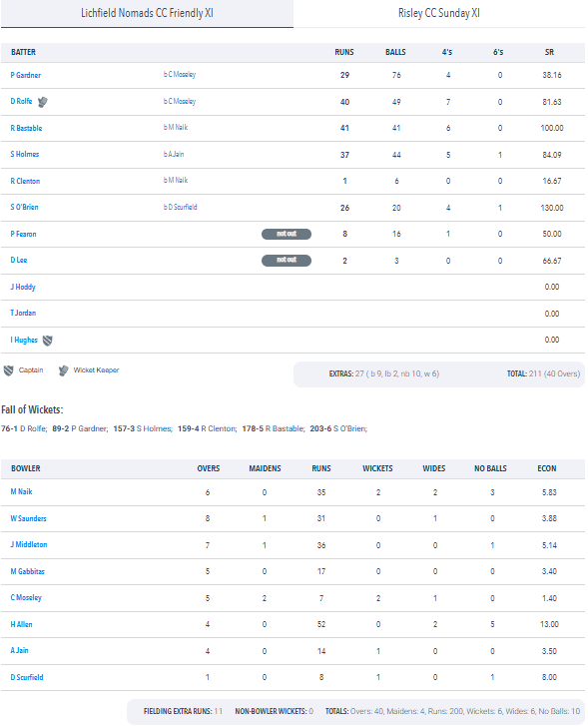Click b C Moseley dismissal for P Gardner
The width and height of the screenshot is (588, 726).
pos(180,75)
